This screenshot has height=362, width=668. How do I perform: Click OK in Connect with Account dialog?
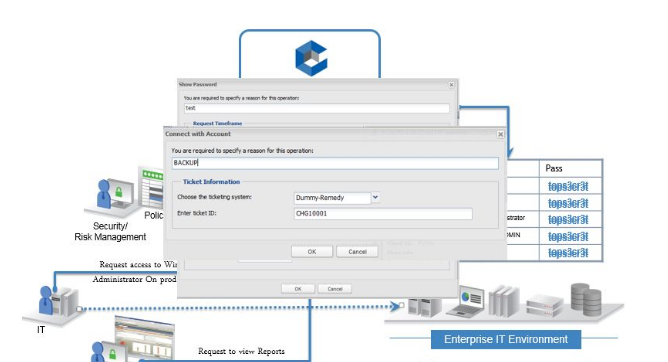coord(312,252)
